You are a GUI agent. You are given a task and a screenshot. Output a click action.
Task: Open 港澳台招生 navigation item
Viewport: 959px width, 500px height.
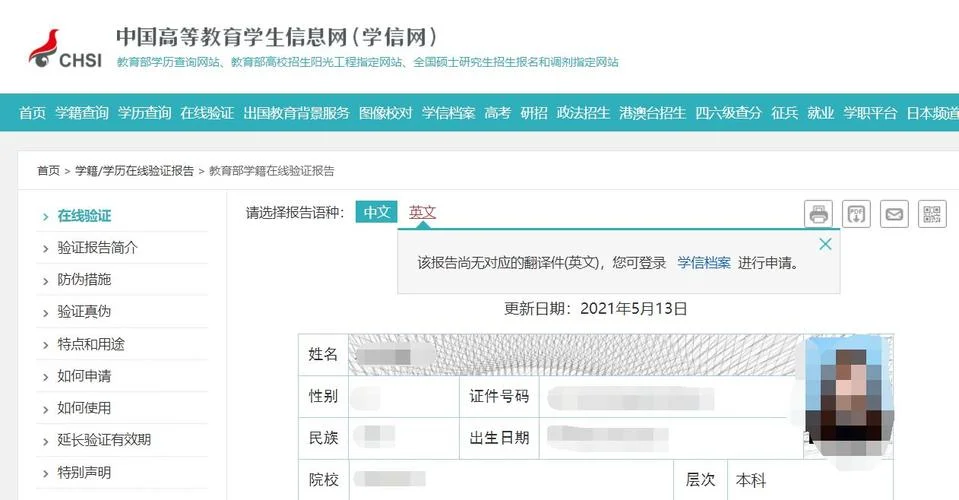tap(652, 113)
